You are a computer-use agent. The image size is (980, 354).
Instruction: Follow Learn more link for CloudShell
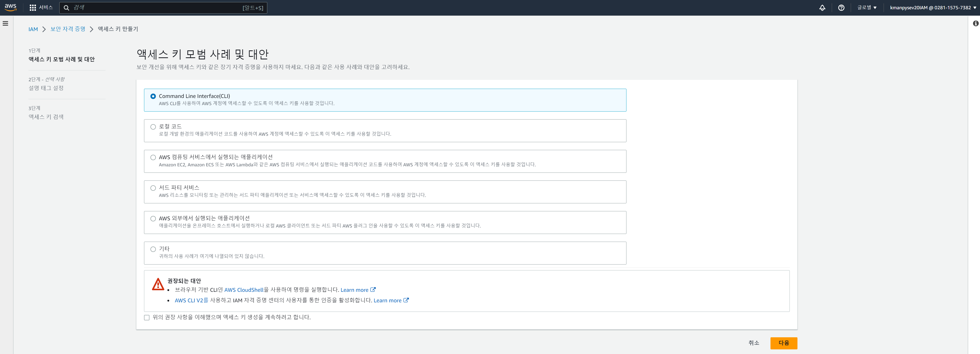[355, 290]
